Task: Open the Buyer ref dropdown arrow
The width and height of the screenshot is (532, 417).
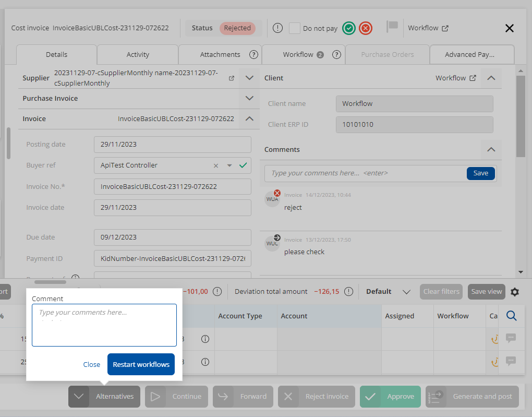Action: [229, 165]
